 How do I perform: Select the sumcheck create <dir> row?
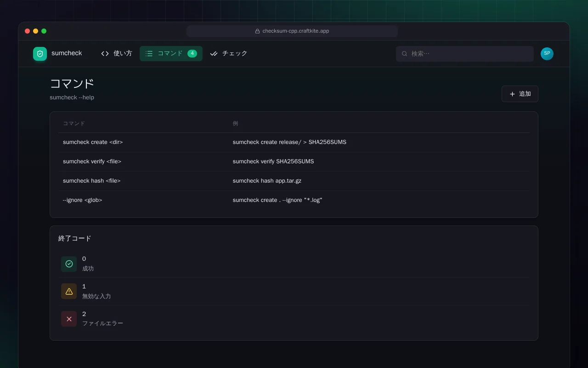[294, 142]
